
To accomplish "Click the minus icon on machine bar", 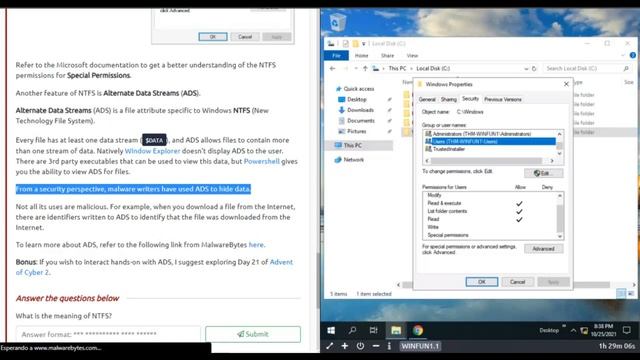I will coord(376,346).
